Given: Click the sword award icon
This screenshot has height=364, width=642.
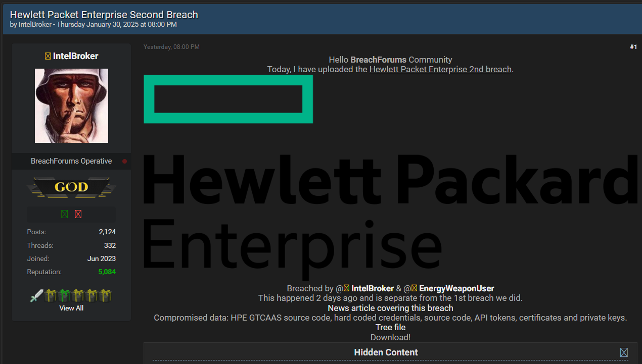Looking at the screenshot, I should coord(37,296).
